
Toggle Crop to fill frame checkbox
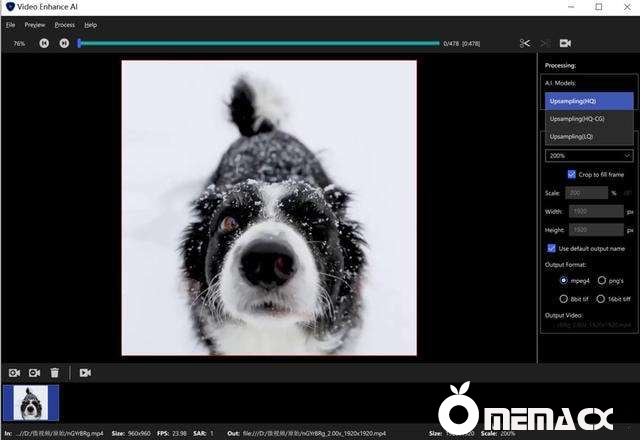pyautogui.click(x=571, y=174)
